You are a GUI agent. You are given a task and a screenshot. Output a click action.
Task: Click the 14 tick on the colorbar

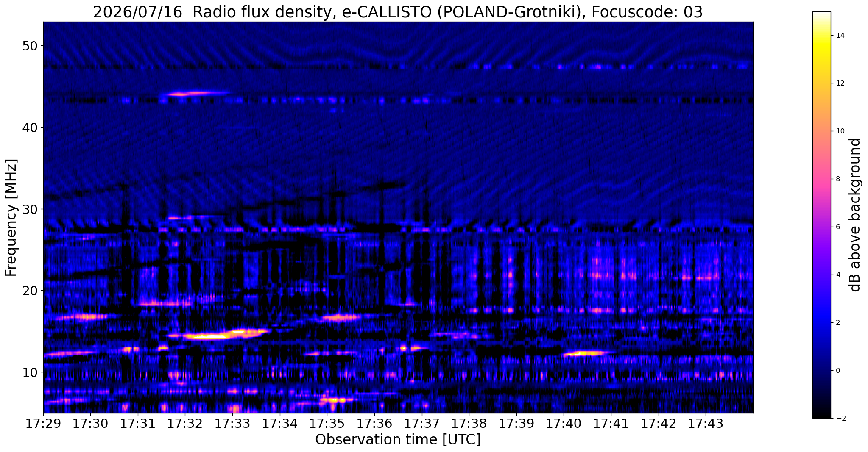coord(839,35)
